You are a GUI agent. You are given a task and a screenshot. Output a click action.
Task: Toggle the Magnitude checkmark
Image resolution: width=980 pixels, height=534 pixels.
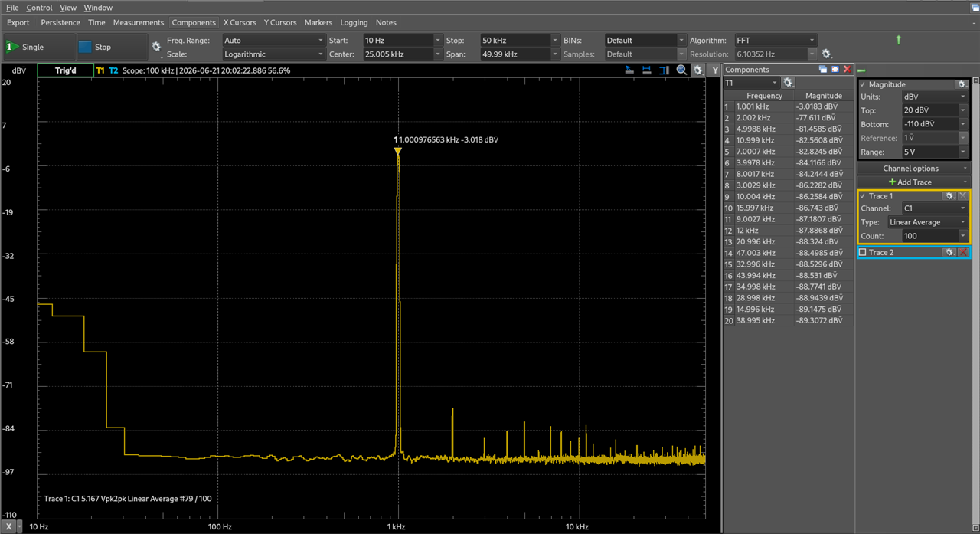tap(863, 84)
